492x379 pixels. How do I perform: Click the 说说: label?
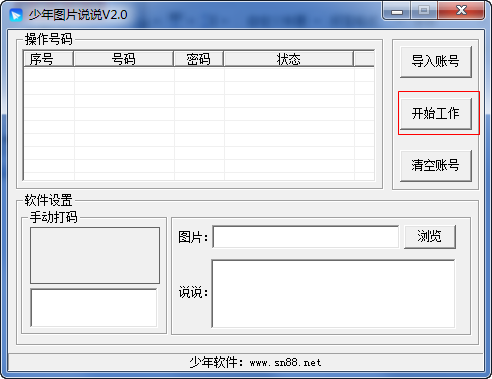click(193, 292)
